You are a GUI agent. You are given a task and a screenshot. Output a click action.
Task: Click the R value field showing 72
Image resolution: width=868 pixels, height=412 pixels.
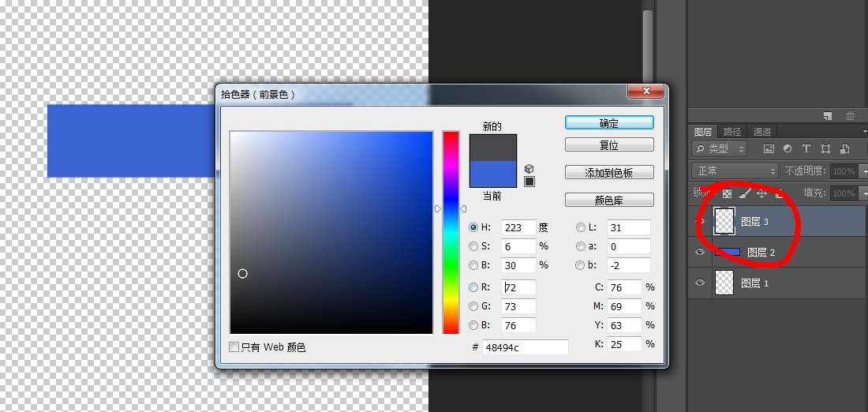tap(518, 287)
